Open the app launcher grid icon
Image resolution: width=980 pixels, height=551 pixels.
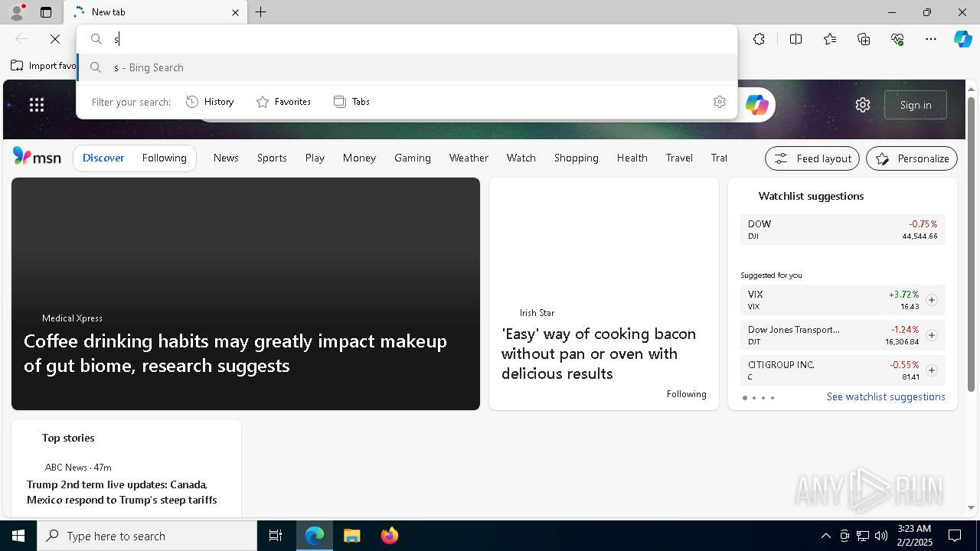coord(37,105)
